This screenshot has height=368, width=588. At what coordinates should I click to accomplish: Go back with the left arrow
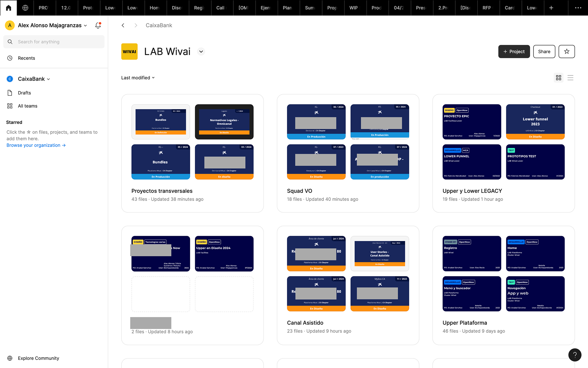click(123, 25)
